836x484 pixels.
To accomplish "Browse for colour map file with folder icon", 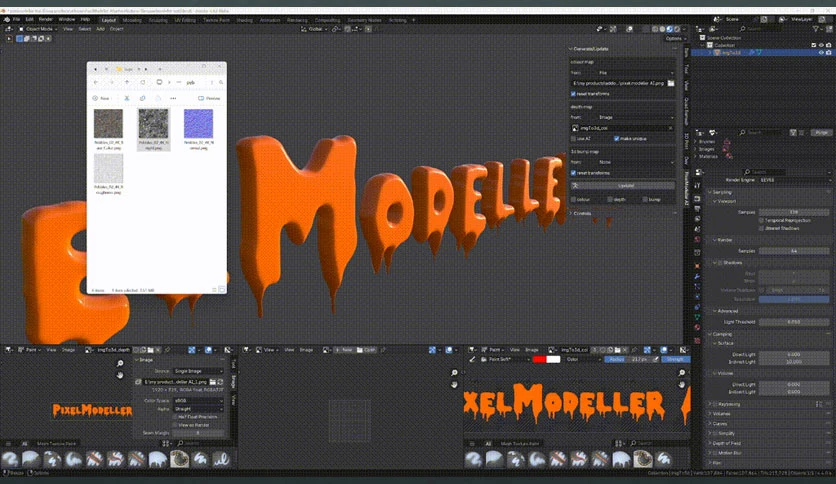I will [x=671, y=83].
